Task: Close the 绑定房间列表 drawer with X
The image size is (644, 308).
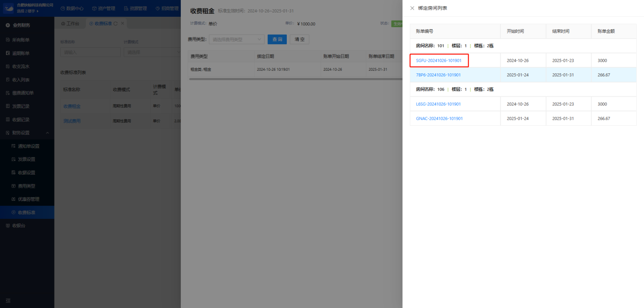Action: tap(412, 8)
